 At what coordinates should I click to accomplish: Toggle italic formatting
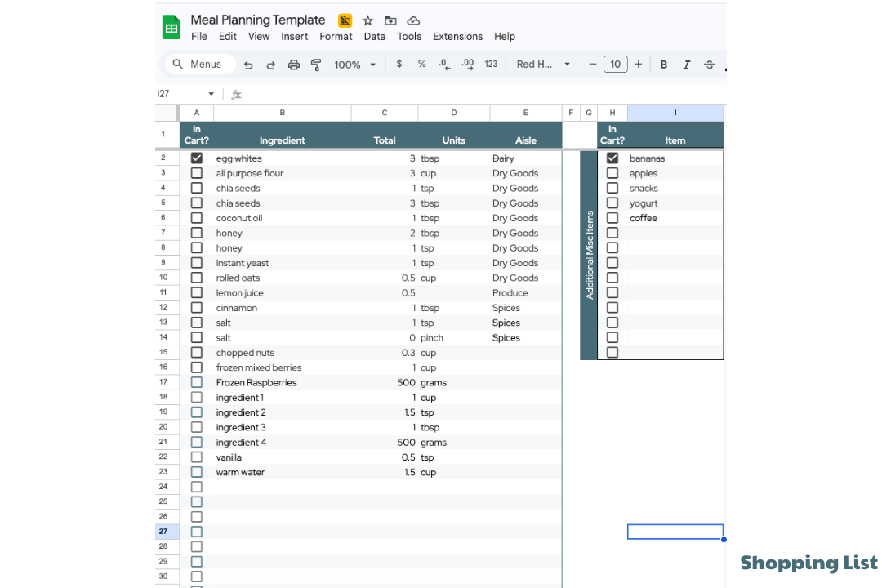coord(686,65)
